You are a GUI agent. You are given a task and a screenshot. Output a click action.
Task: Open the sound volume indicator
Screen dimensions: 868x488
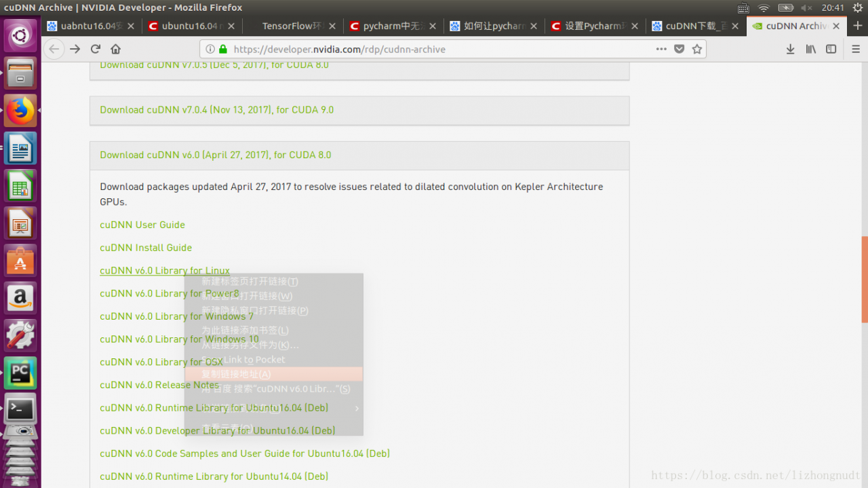(807, 8)
